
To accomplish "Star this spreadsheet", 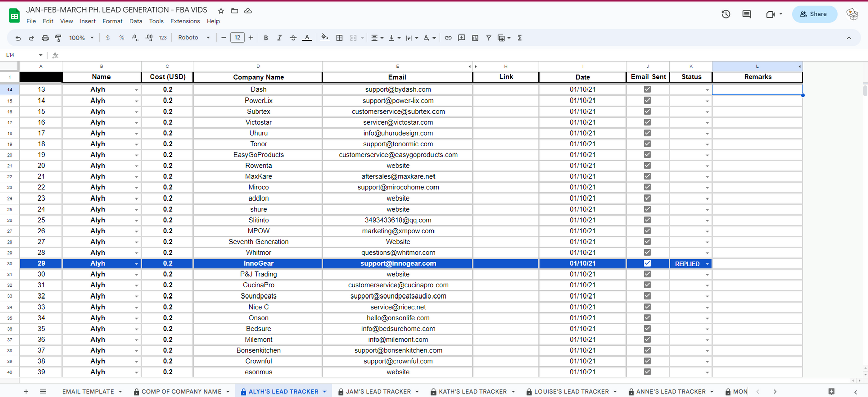I will [221, 11].
